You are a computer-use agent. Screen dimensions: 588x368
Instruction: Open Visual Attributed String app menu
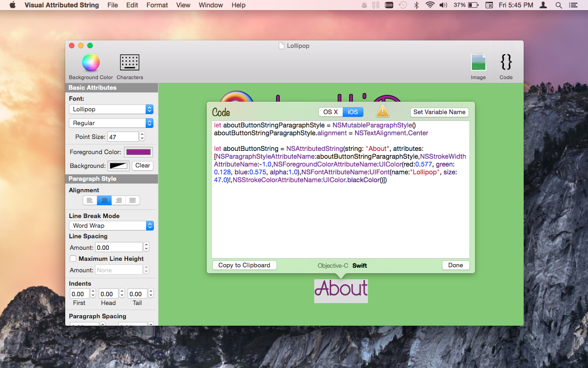[x=62, y=5]
